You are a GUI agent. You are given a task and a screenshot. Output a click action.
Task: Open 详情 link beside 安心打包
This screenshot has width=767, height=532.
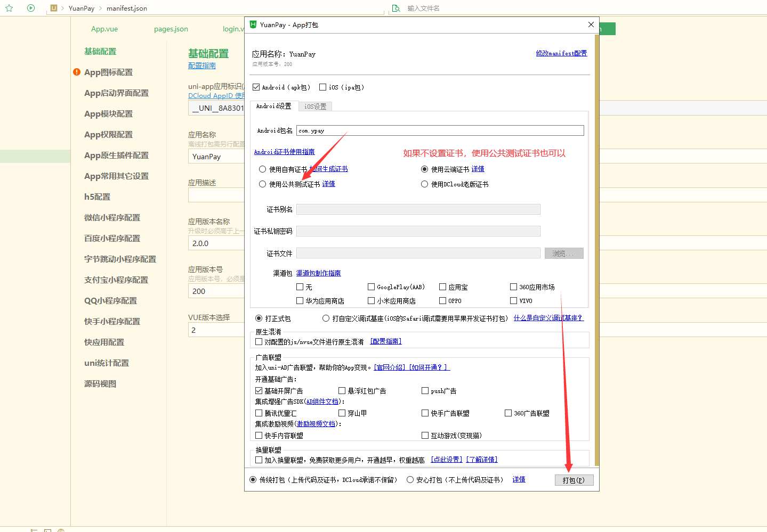519,479
